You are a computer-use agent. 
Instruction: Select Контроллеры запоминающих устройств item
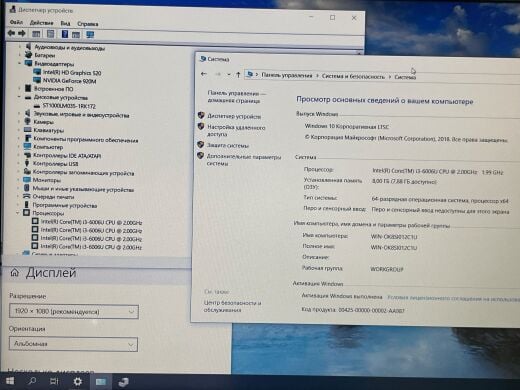coord(83,172)
